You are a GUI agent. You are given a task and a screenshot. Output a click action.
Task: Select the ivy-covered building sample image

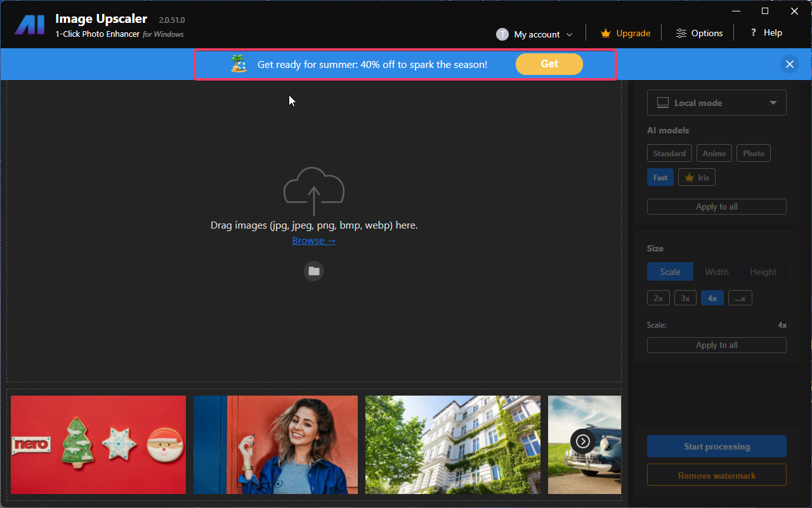453,444
